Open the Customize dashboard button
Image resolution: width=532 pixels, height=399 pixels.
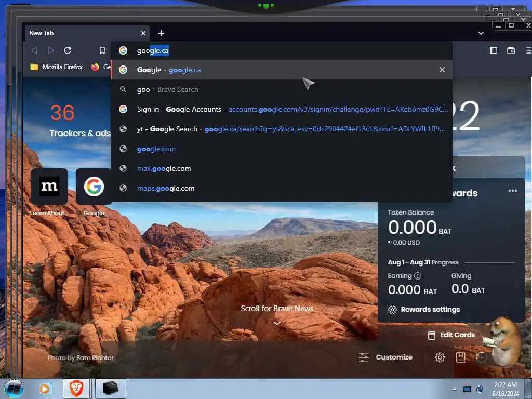(x=386, y=357)
